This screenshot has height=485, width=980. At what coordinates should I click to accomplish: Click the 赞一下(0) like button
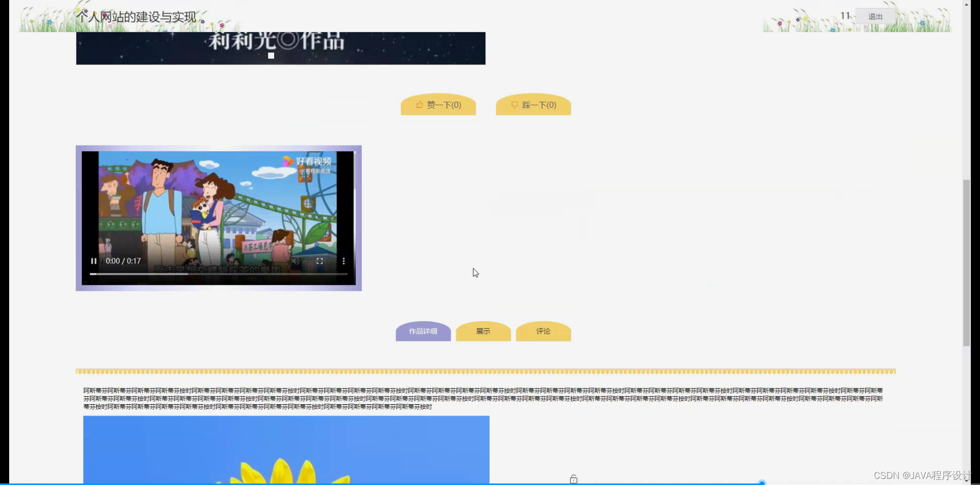click(x=438, y=105)
